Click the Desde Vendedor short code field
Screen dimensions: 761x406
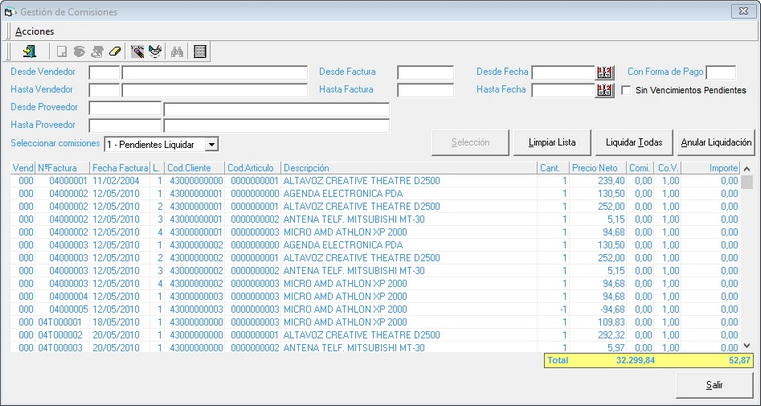104,73
